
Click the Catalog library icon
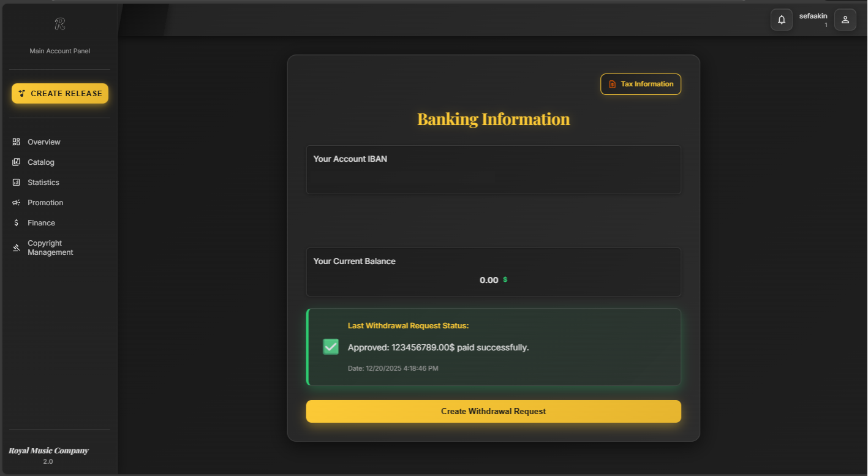point(16,162)
